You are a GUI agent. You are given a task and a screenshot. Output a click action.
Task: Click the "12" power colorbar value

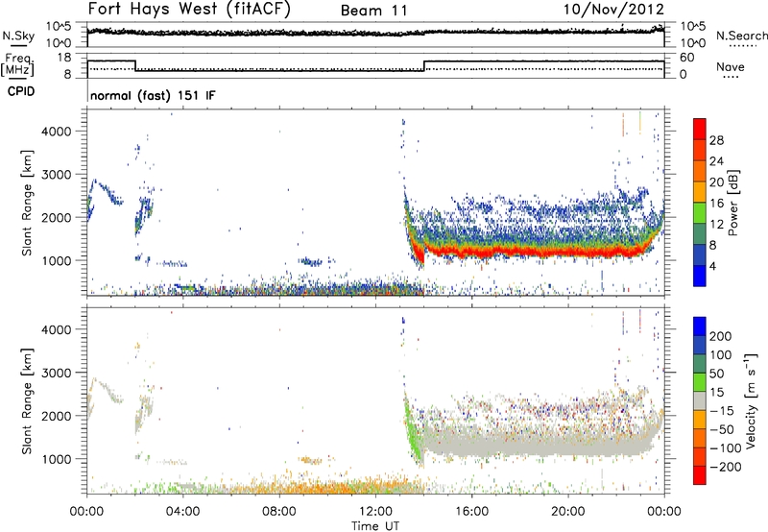point(716,225)
